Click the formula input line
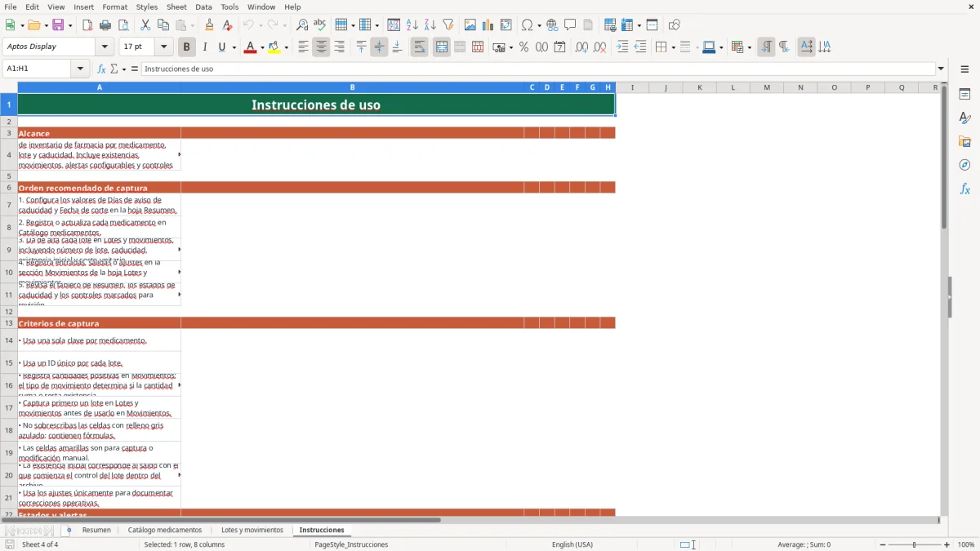The width and height of the screenshot is (980, 551). coord(537,69)
